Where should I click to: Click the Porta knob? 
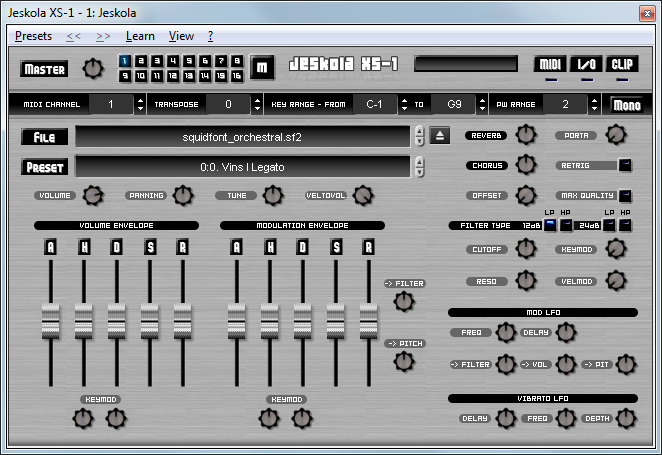[x=616, y=135]
